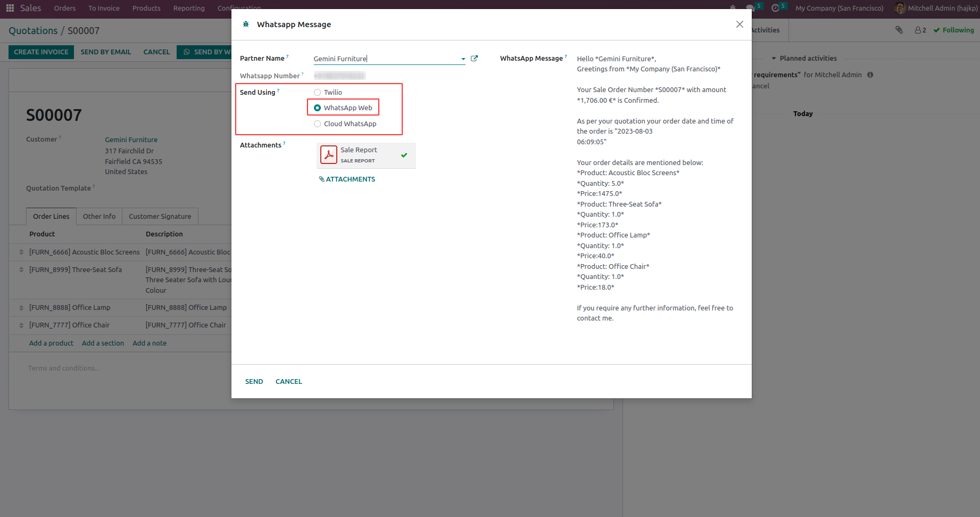Use drag handle of Acoustic Bloc Screens row
Screen dimensions: 980x517
21,252
